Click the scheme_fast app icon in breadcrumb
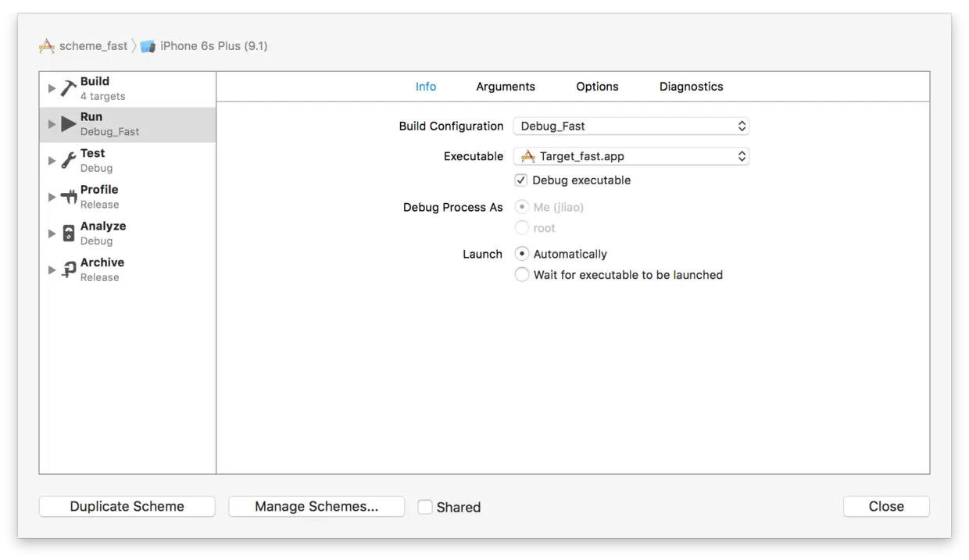 click(47, 46)
